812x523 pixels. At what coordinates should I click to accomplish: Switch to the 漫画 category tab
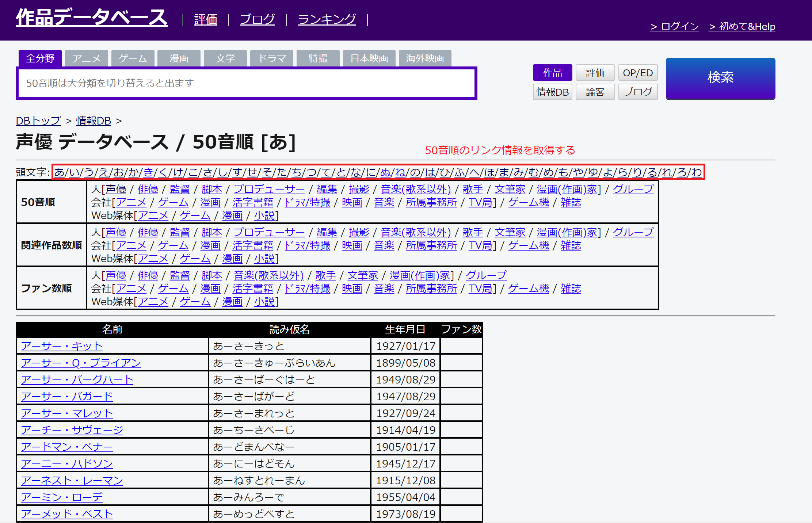point(179,58)
